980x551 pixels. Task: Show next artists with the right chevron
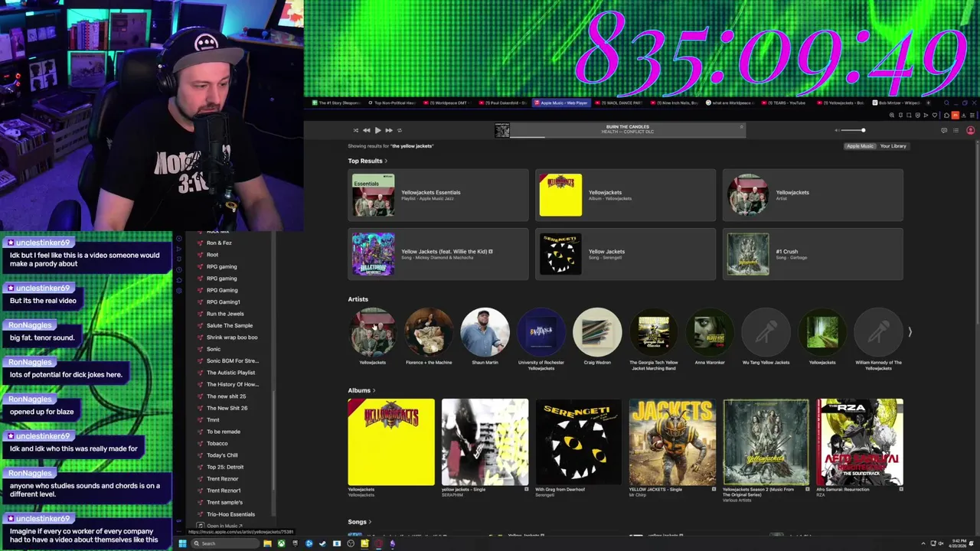click(910, 332)
